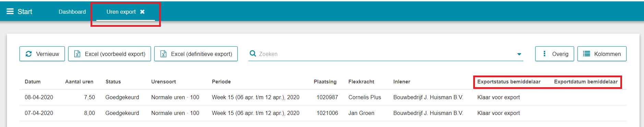Focus the Zoeken search input

[x=386, y=54]
